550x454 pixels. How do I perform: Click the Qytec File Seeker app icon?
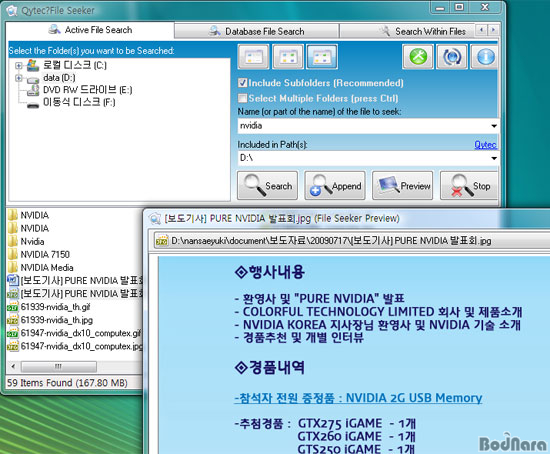point(12,11)
